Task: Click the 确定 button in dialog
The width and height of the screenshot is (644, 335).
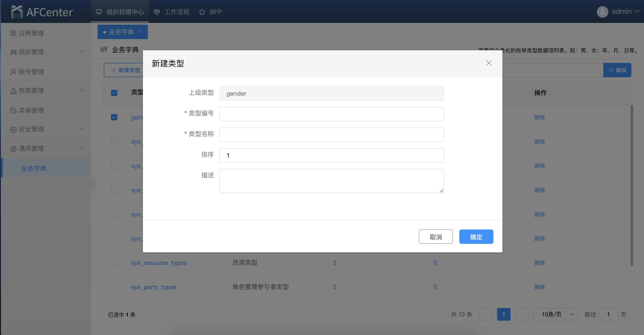Action: click(x=476, y=237)
